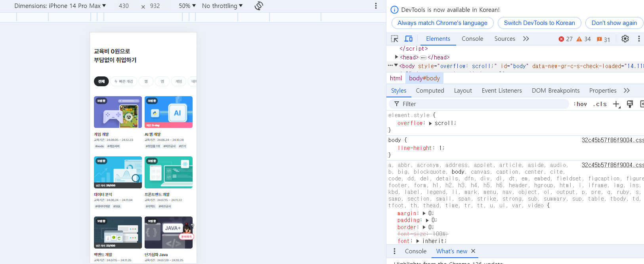Select the 전체 category chip
Screen dimensions: 644x264
[x=101, y=81]
